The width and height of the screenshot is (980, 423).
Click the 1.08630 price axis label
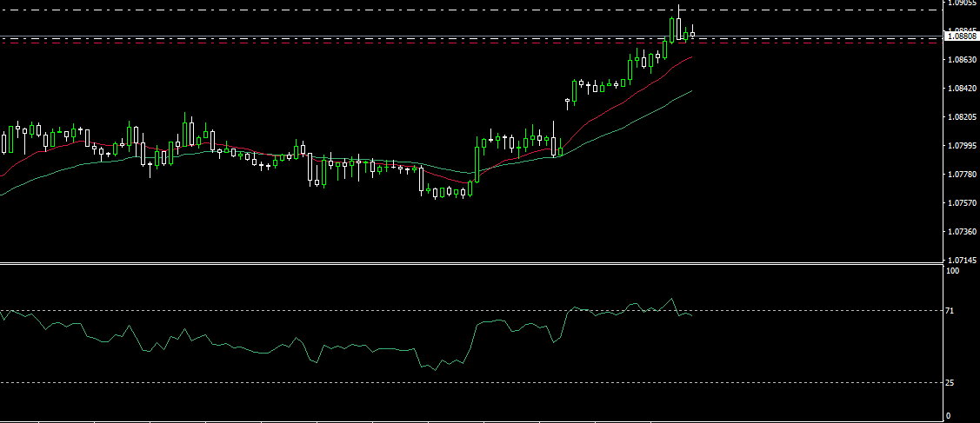click(x=962, y=60)
